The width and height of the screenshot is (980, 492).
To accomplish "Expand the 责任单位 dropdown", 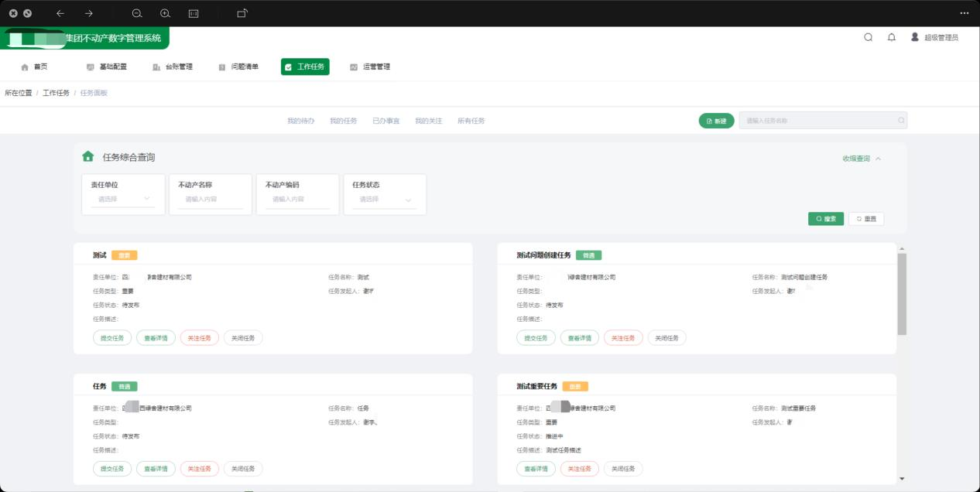I will 124,200.
